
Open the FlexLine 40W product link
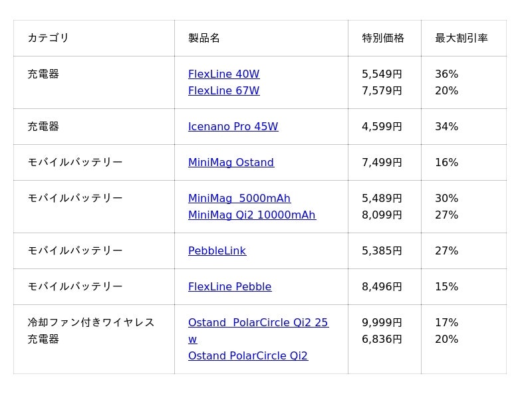pyautogui.click(x=223, y=74)
